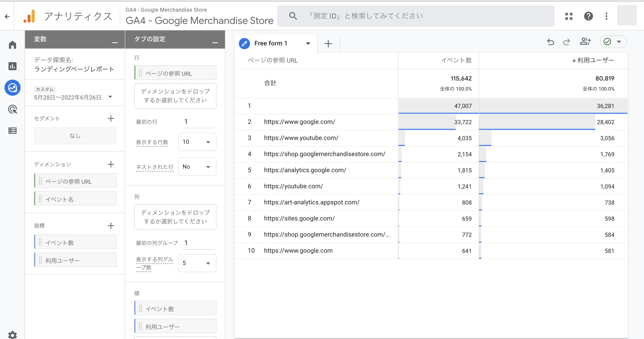
Task: Click row https://www.google.com/ URL
Action: [x=299, y=122]
